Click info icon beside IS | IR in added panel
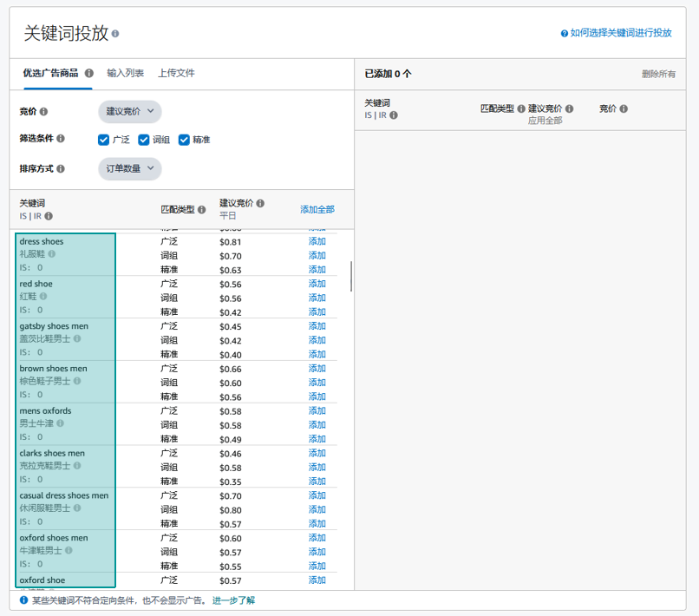 [x=394, y=115]
